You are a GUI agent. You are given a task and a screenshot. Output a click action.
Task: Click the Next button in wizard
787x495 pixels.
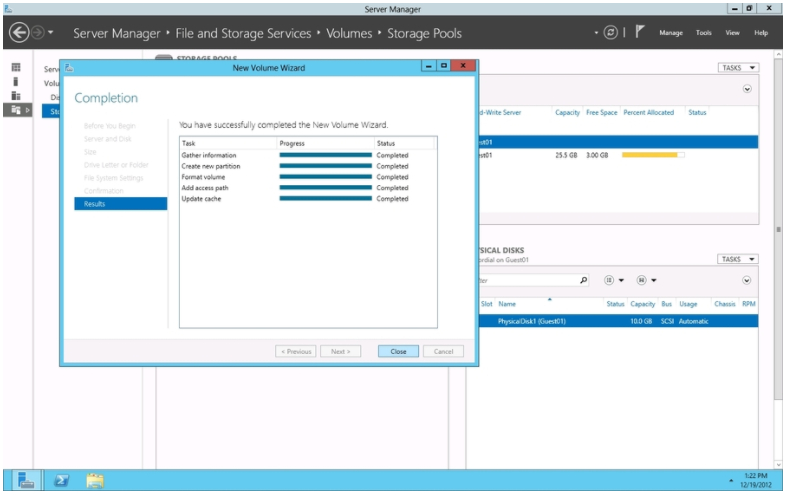(x=340, y=351)
